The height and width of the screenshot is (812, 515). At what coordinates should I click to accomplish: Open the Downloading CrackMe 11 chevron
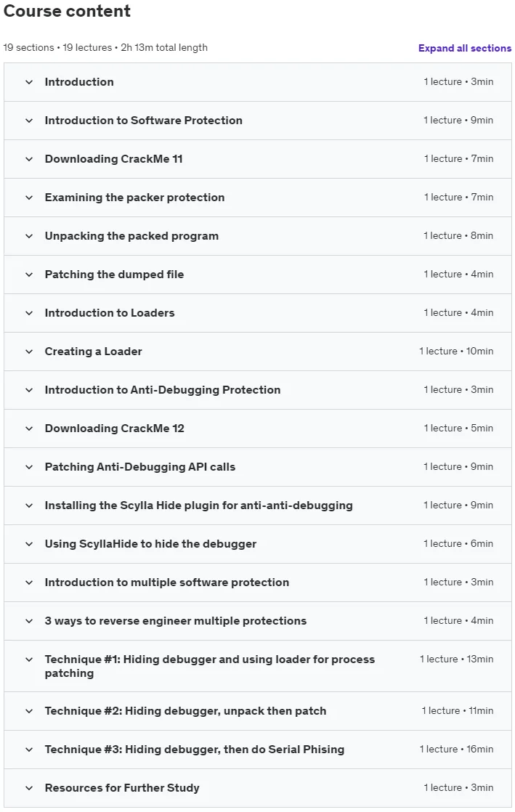[29, 159]
